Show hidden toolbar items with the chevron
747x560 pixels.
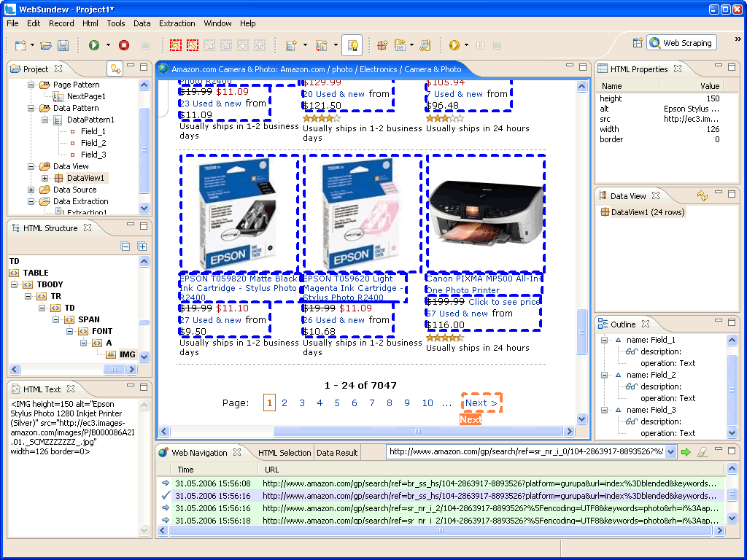pyautogui.click(x=738, y=39)
